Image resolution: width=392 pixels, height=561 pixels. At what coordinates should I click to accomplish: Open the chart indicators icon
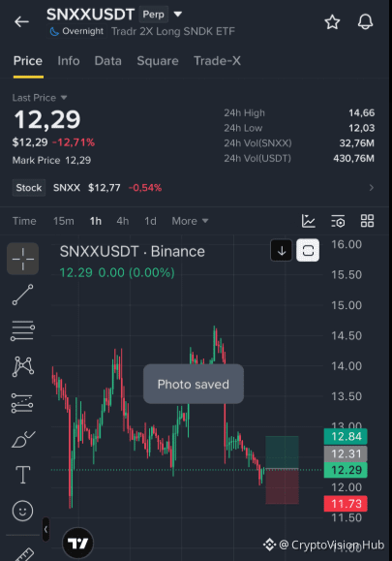[x=309, y=221]
